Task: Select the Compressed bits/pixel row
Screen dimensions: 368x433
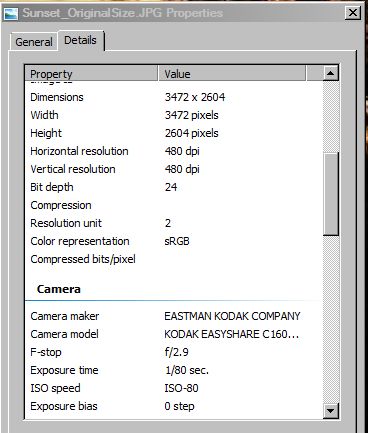Action: tap(174, 259)
